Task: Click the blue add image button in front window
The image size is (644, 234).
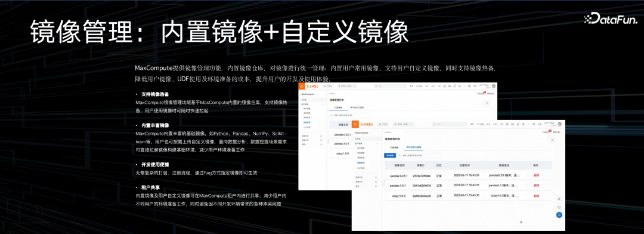Action: tap(390, 155)
